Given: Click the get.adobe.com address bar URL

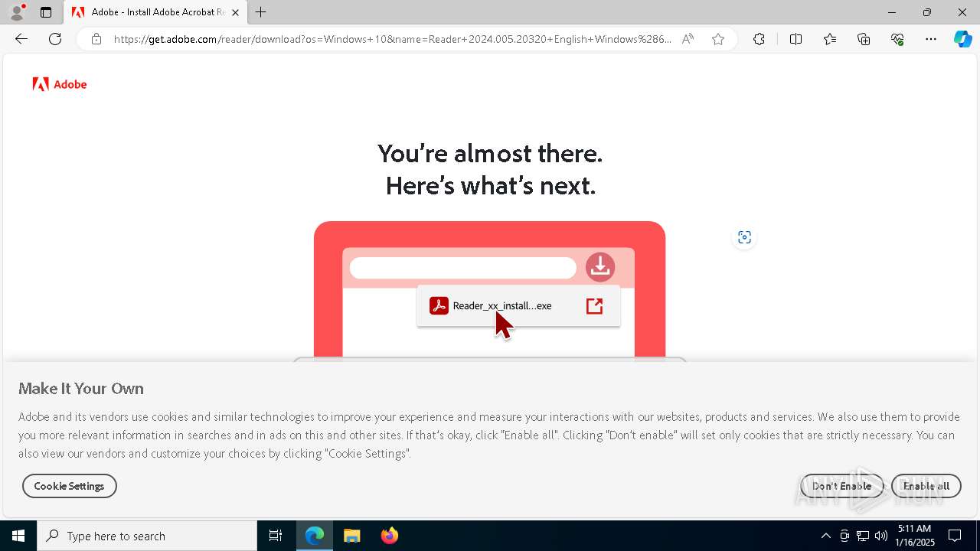Looking at the screenshot, I should (393, 39).
